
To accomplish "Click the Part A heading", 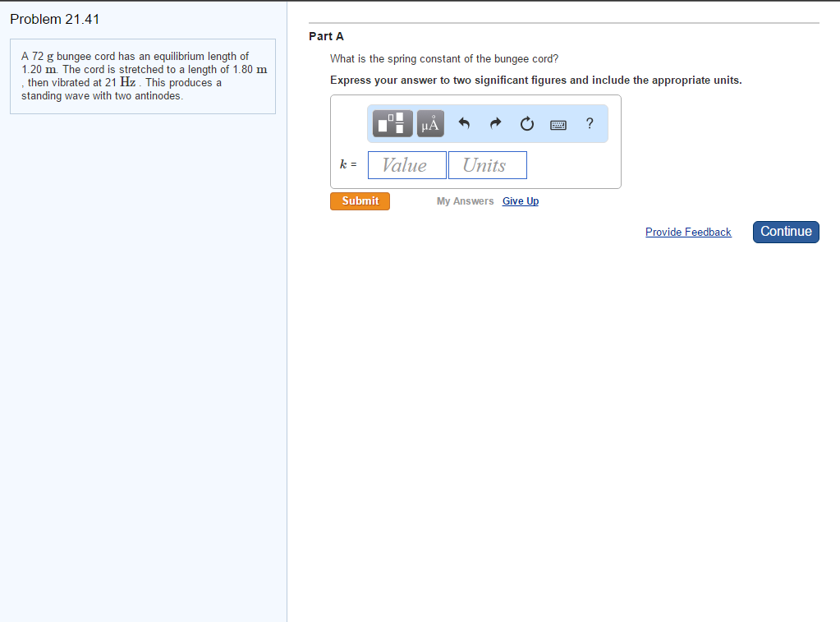I will point(326,36).
